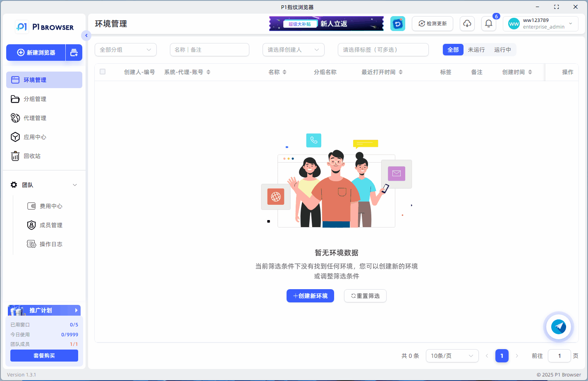Image resolution: width=588 pixels, height=381 pixels.
Task: Open the notification bell
Action: 488,24
